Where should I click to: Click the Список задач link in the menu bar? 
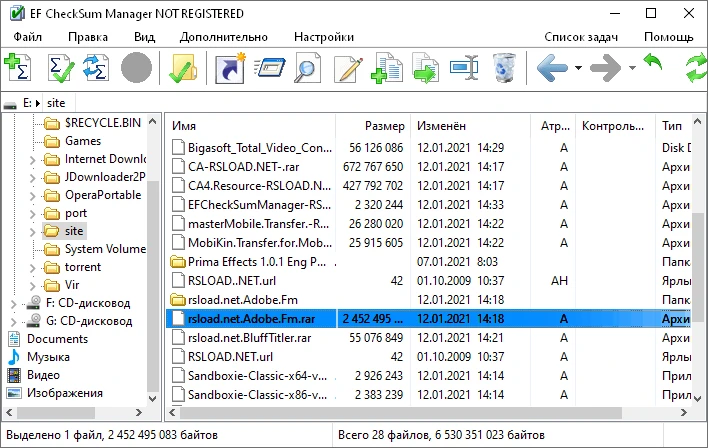click(x=581, y=37)
